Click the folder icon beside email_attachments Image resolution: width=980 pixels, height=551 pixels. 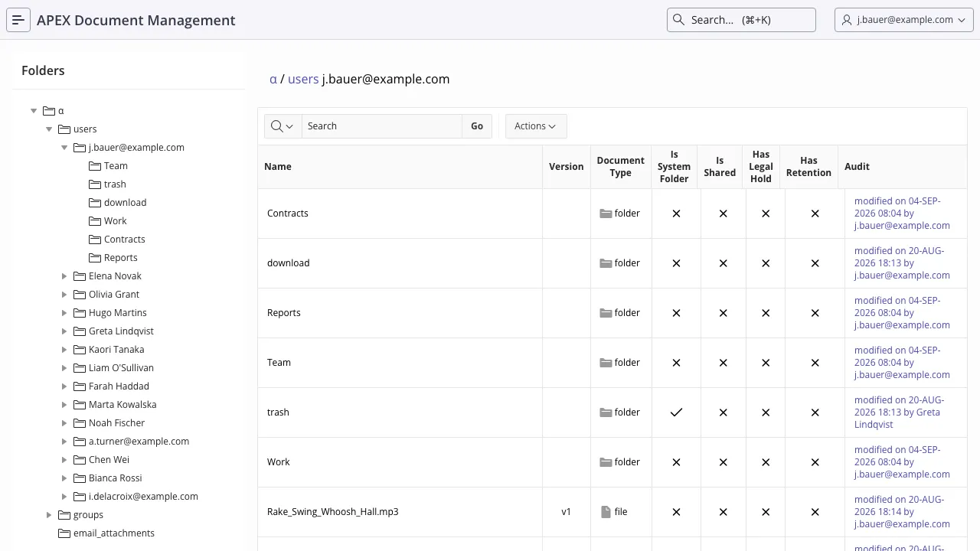(64, 533)
